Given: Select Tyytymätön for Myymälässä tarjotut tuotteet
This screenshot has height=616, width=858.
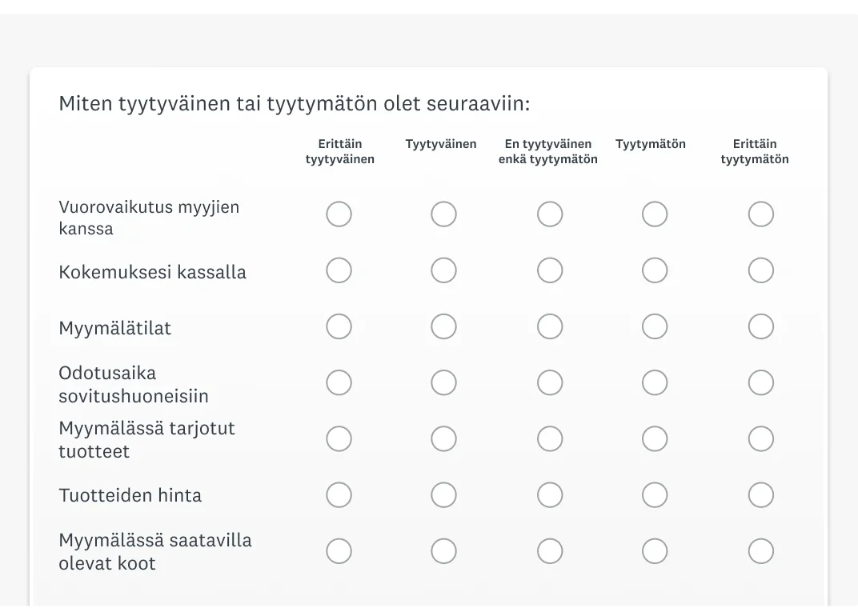Looking at the screenshot, I should 655,438.
